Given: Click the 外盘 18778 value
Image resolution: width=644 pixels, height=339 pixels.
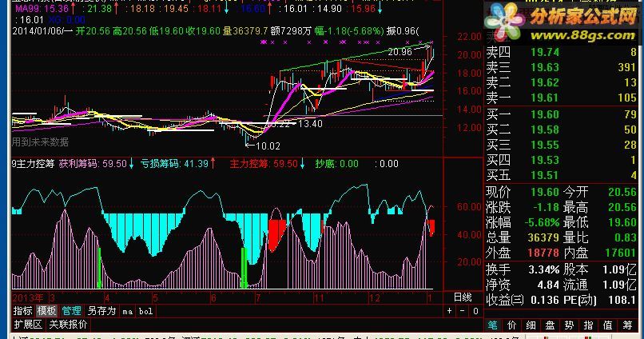Looking at the screenshot, I should 543,253.
